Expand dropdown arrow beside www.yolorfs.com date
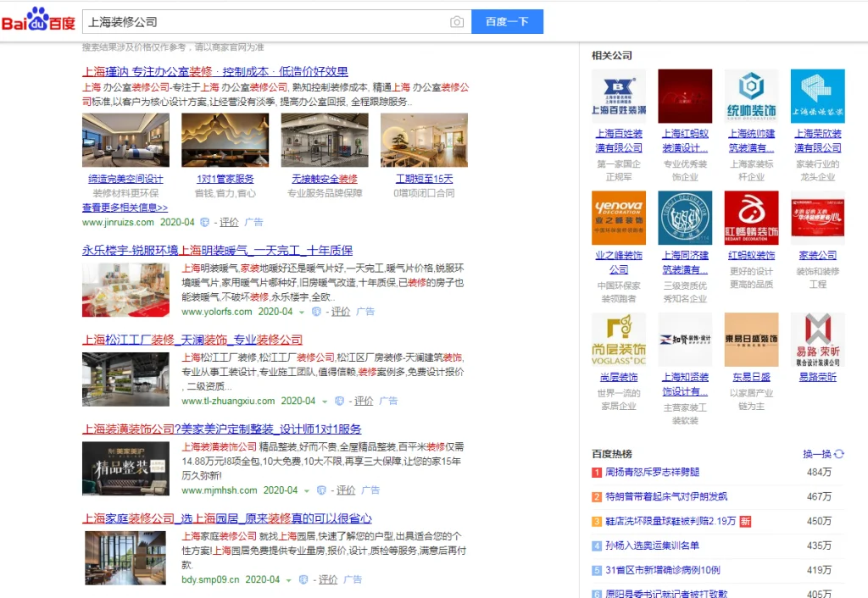 (x=301, y=313)
